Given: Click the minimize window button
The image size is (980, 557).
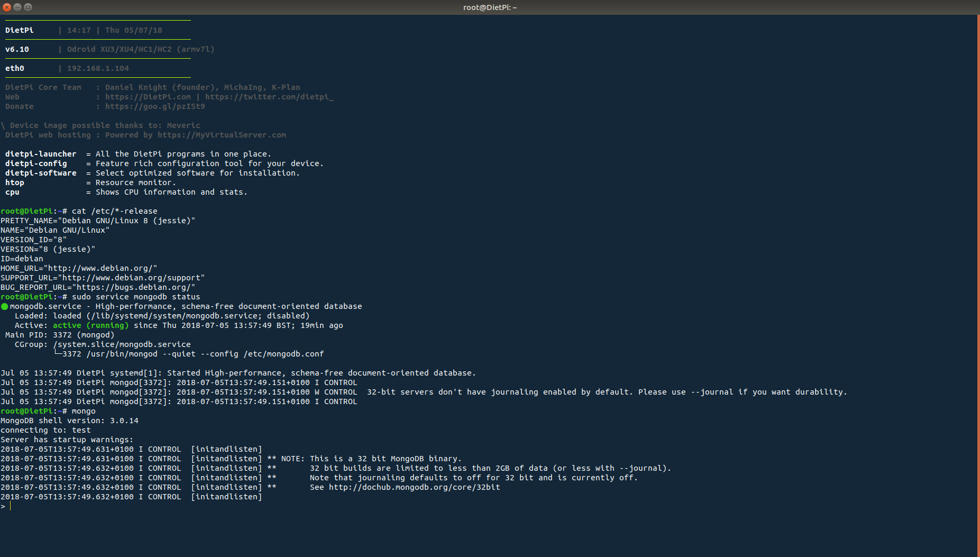Looking at the screenshot, I should pos(17,7).
